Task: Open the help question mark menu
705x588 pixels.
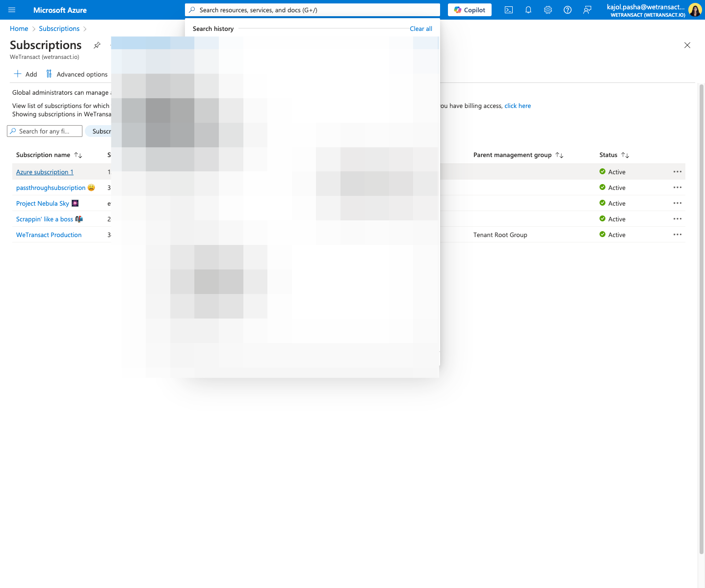Action: click(x=568, y=10)
